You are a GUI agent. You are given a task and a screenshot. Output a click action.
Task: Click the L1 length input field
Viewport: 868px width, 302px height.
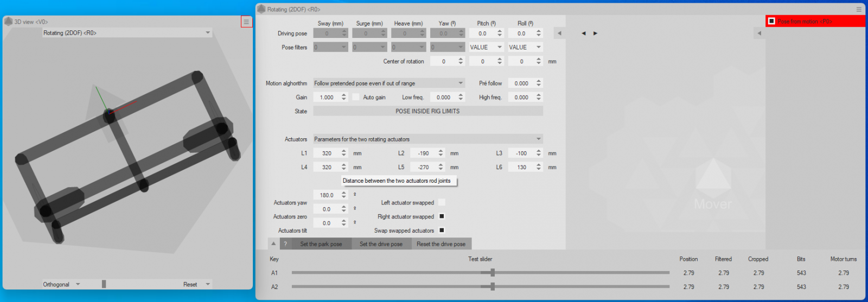coord(327,153)
